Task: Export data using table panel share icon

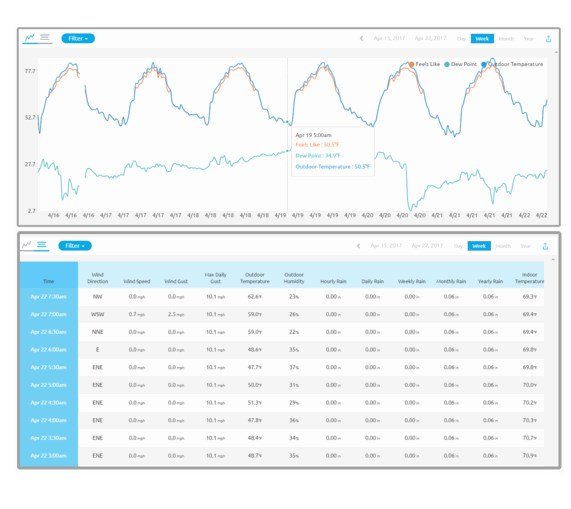Action: [x=545, y=246]
